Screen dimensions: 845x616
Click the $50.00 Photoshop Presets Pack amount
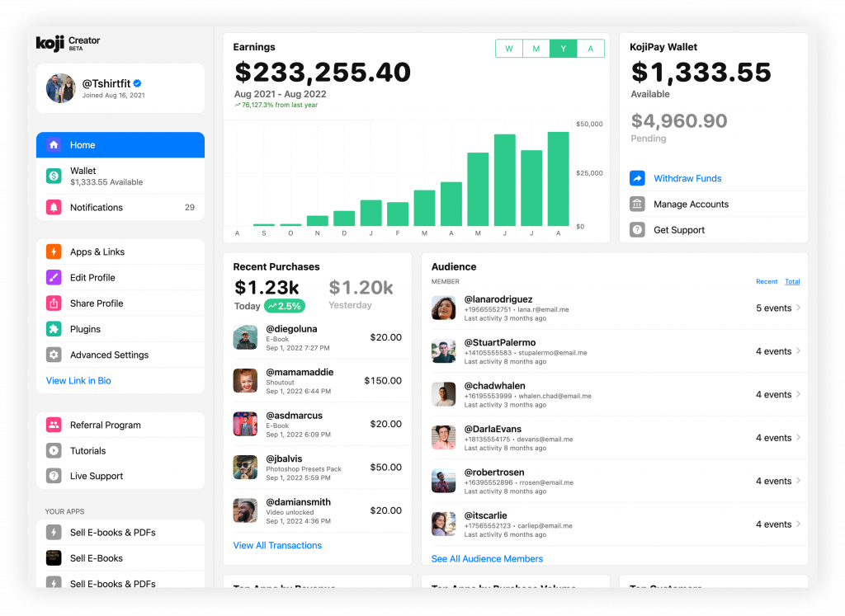pos(386,468)
